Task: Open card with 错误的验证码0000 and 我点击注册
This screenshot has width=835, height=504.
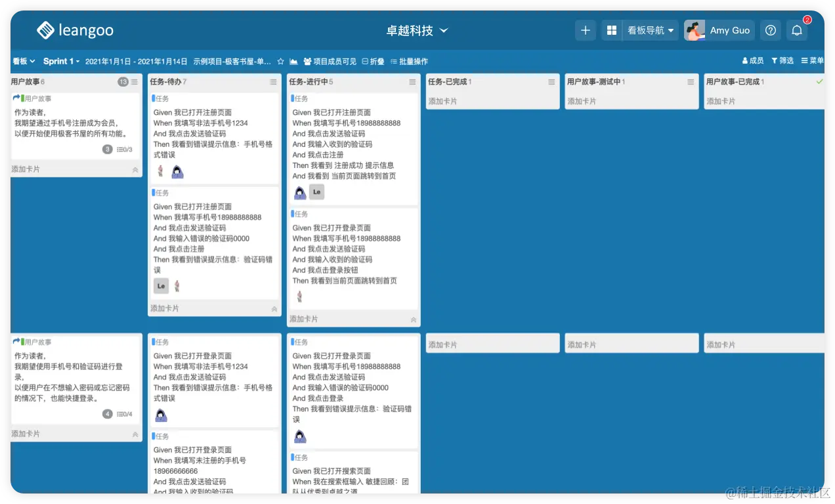Action: point(214,241)
